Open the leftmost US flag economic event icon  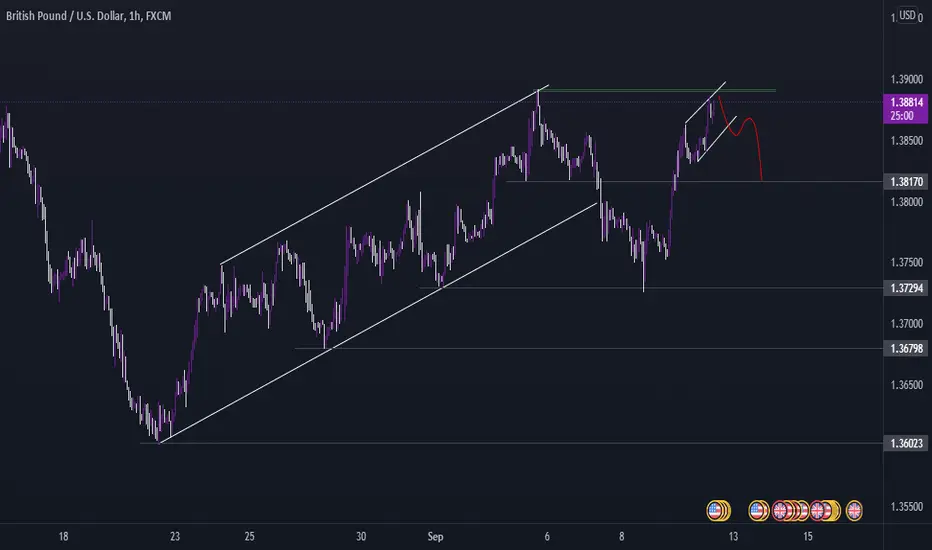[714, 510]
